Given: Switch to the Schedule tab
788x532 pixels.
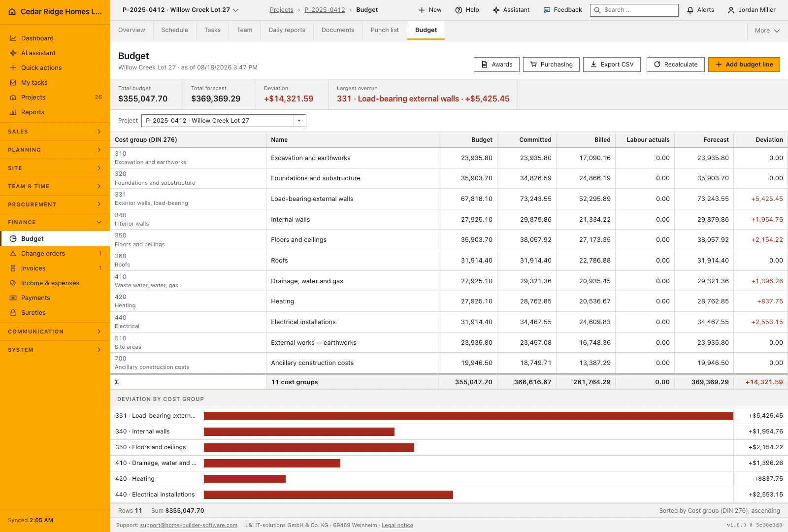Looking at the screenshot, I should click(174, 30).
